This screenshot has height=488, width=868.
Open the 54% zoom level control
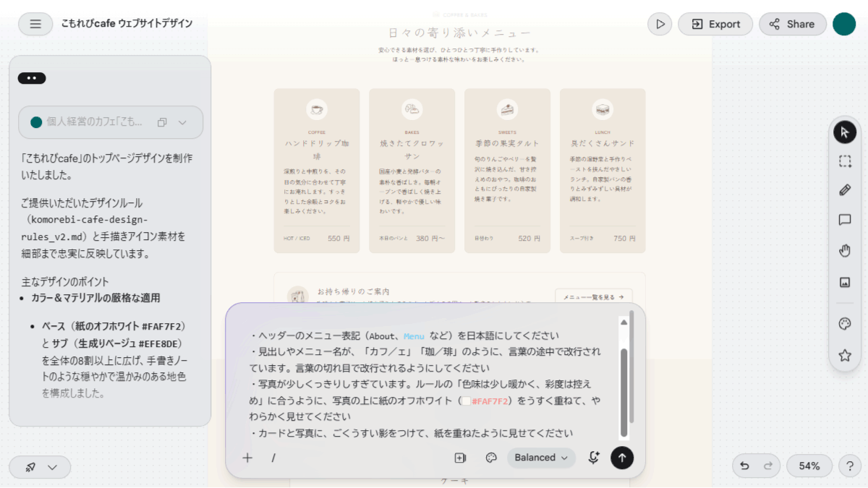pyautogui.click(x=809, y=466)
